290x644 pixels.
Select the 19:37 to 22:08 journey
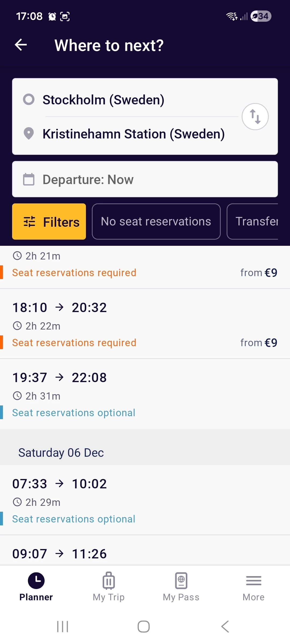(145, 394)
